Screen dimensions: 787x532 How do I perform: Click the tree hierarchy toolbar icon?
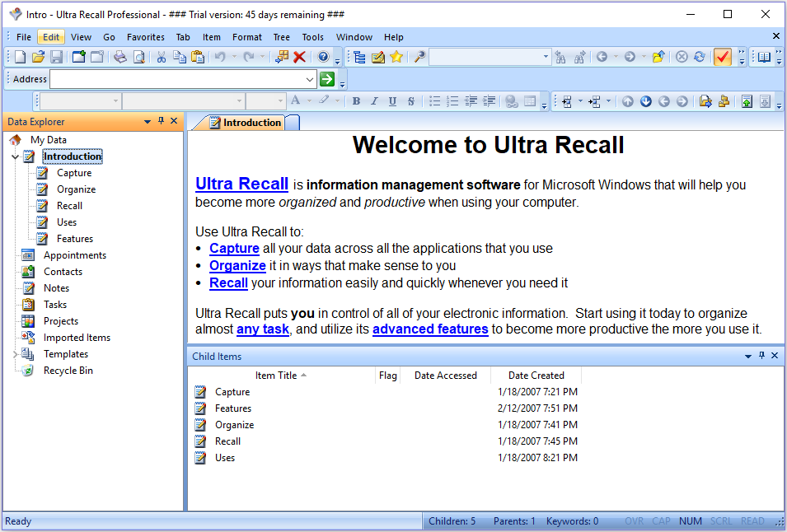[x=359, y=57]
